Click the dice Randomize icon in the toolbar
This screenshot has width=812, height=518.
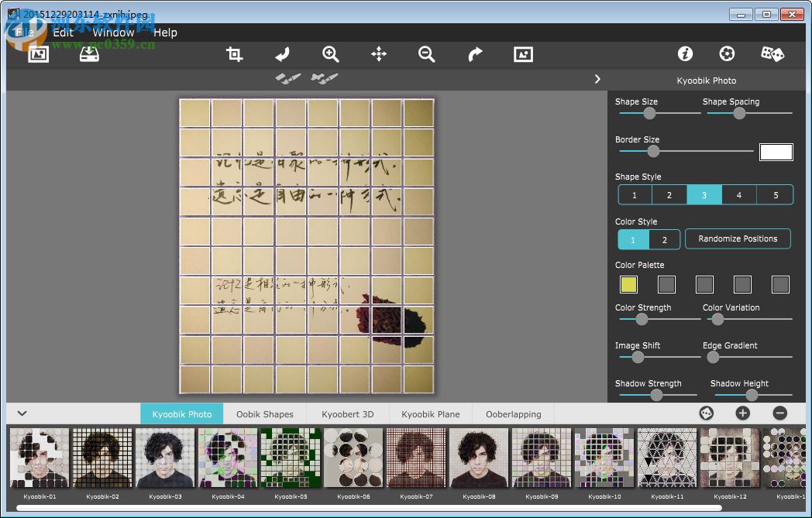coord(771,54)
